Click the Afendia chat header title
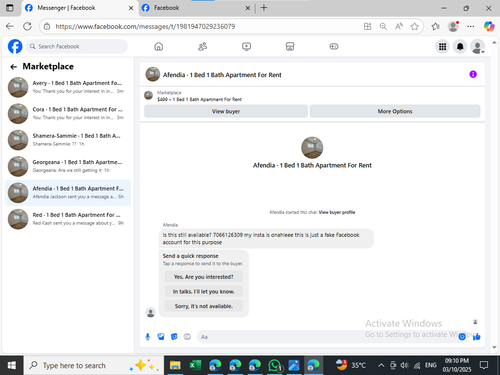 222,75
